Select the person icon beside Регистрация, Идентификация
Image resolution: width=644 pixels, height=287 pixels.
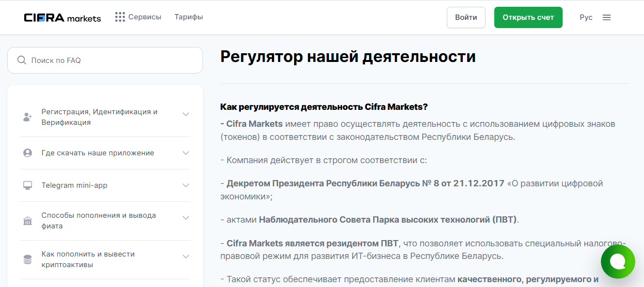coord(28,116)
